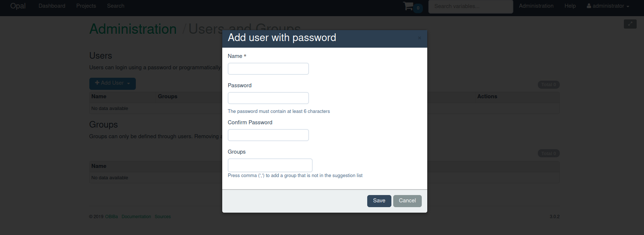Focus the Confirm Password field
The image size is (644, 235).
point(268,135)
